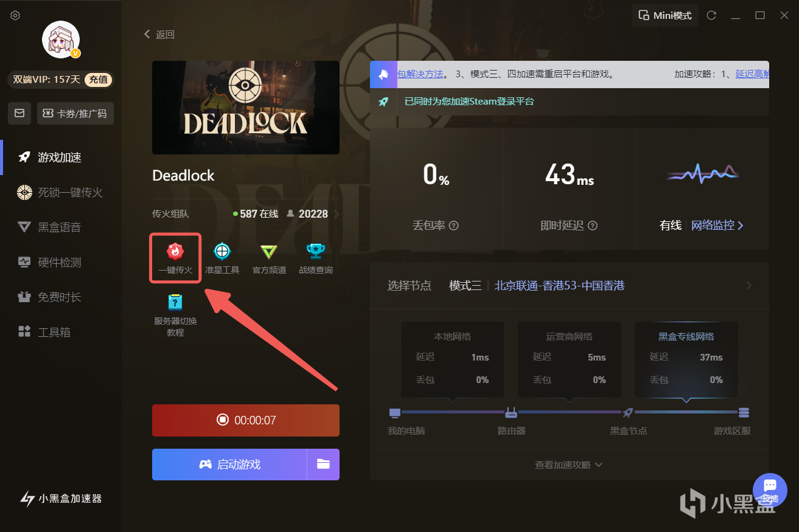Click the rocket icon beside Steam notice

point(383,102)
